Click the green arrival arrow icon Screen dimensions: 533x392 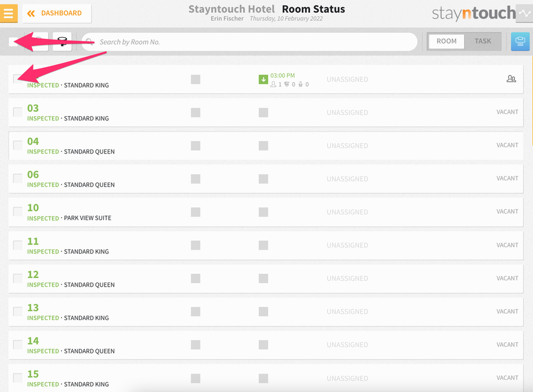click(264, 79)
